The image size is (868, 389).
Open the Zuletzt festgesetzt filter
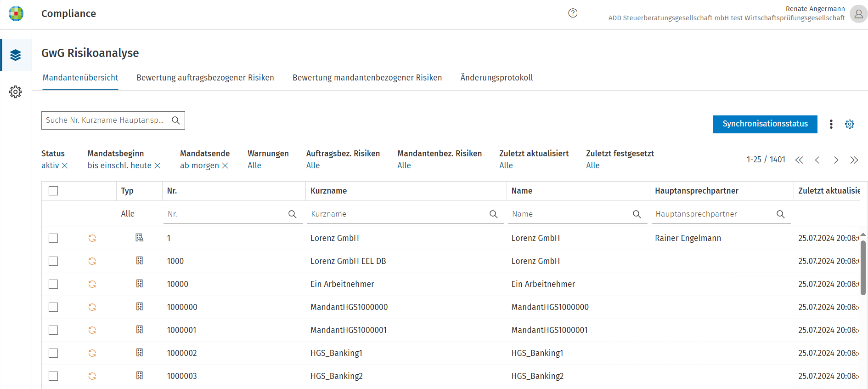coord(593,166)
